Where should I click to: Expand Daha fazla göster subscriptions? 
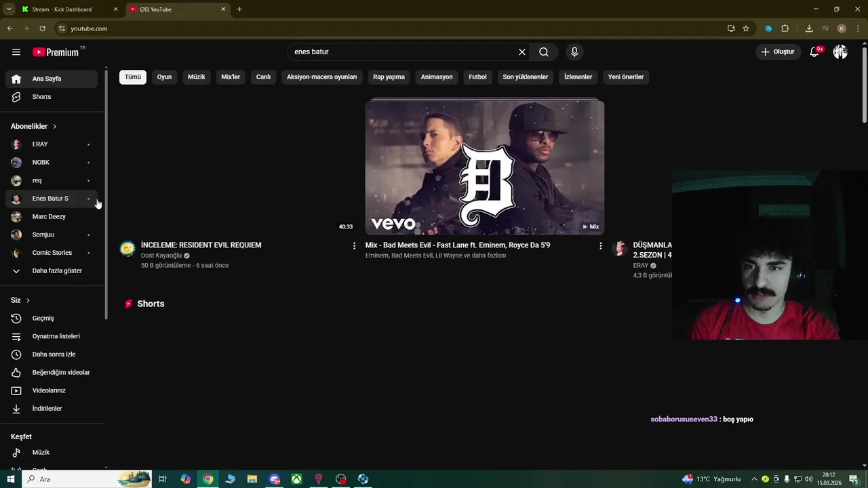pos(52,271)
